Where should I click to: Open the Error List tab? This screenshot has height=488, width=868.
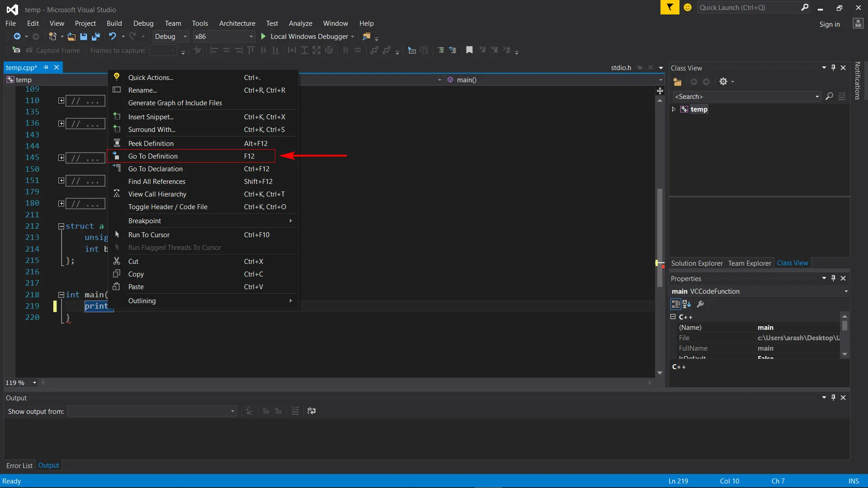(19, 465)
